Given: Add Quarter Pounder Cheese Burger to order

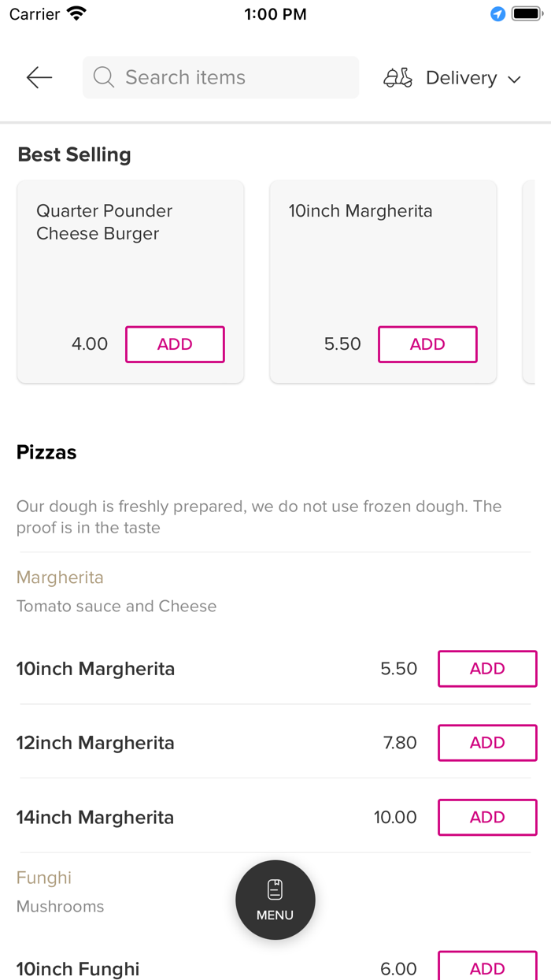Looking at the screenshot, I should click(x=175, y=344).
